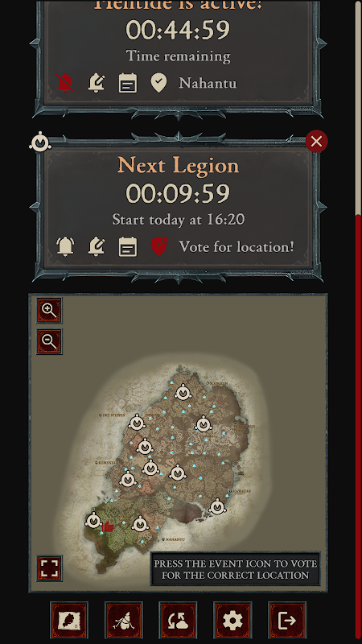Open Next Legion custom alarm bell-edit icon
362x644 pixels.
pyautogui.click(x=96, y=246)
